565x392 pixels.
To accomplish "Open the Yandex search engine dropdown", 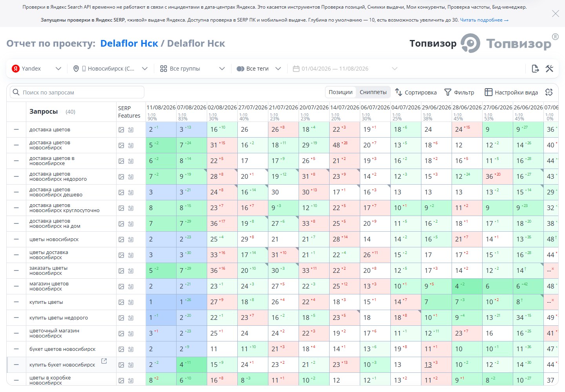I will click(36, 69).
